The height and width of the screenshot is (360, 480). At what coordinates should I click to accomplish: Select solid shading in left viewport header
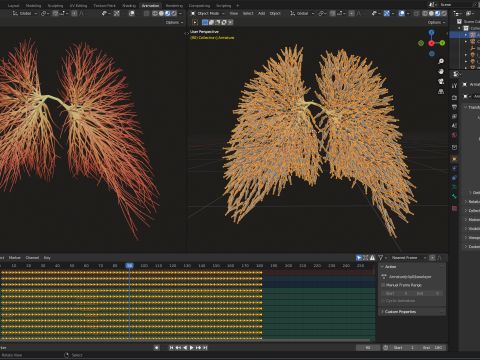[161, 13]
